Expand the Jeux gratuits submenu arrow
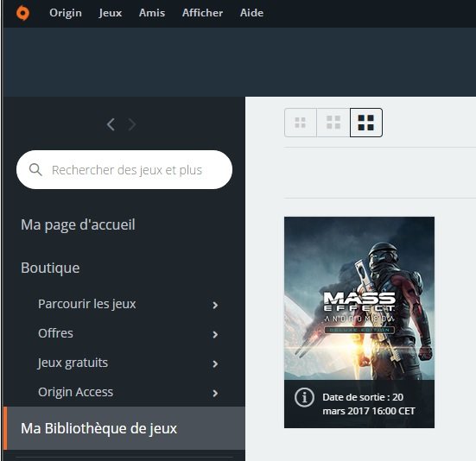Screen dimensions: 476x461 215,363
